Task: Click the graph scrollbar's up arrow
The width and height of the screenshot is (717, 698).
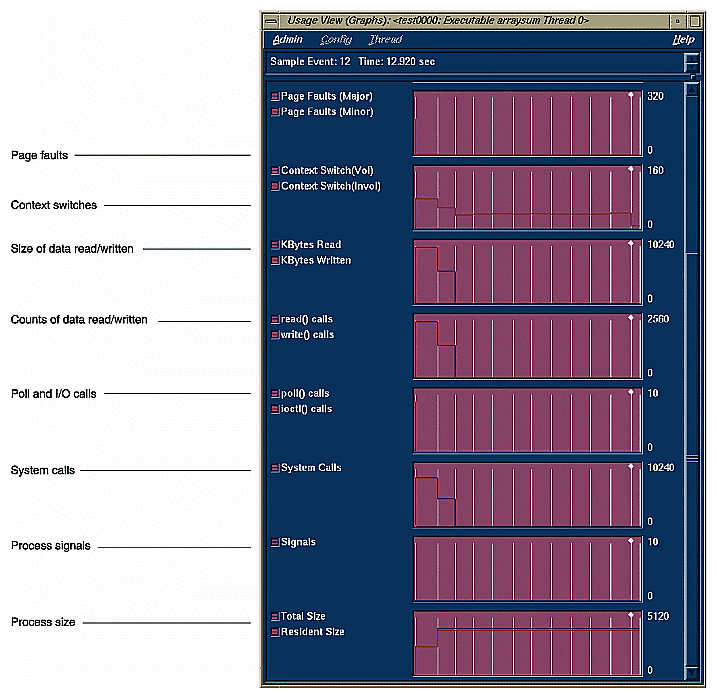Action: click(x=692, y=90)
